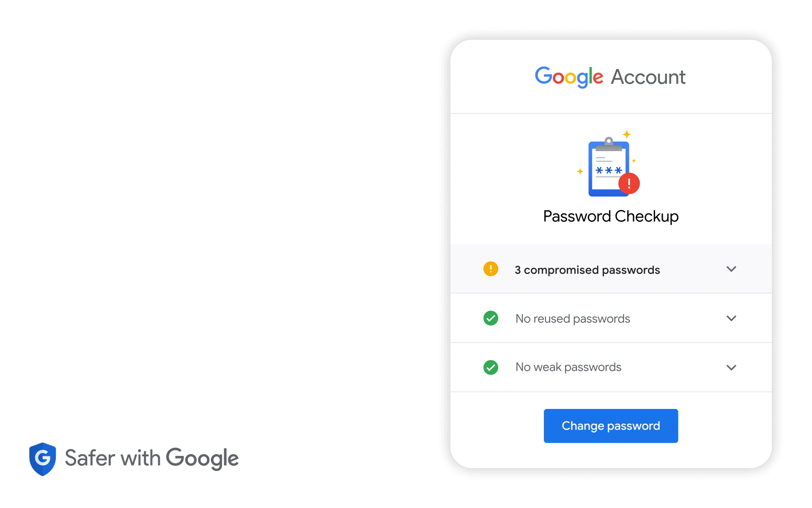The height and width of the screenshot is (508, 812).
Task: Click the colorful Google logo in the header
Action: tap(569, 77)
